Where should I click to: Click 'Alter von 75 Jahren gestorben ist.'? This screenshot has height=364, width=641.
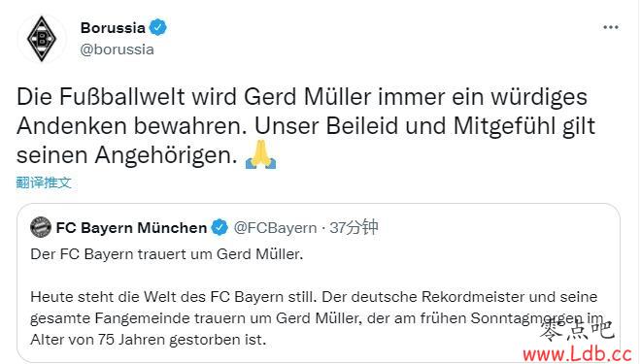pos(148,340)
